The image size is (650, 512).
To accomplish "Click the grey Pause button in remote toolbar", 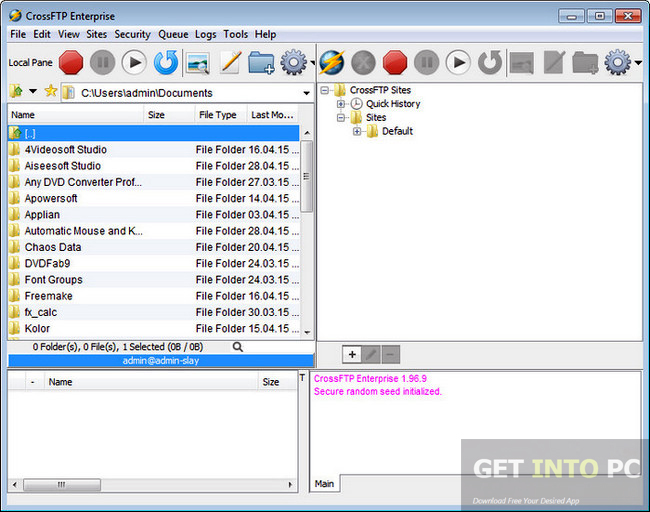I will [x=427, y=63].
